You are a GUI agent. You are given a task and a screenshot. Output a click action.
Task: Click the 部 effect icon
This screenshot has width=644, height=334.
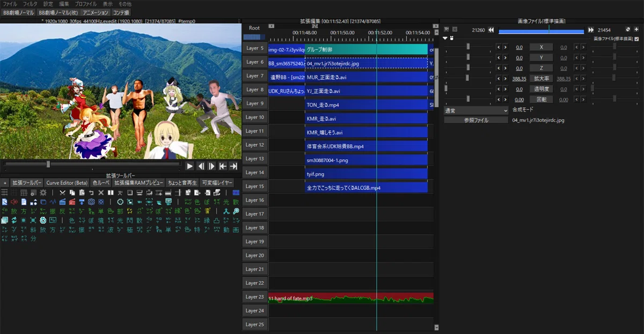120,211
